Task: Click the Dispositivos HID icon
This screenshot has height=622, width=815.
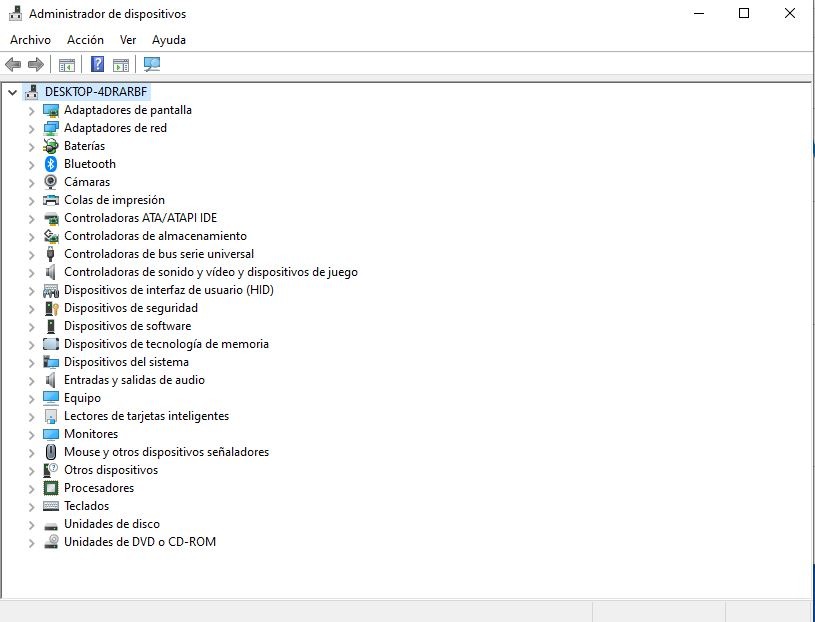Action: point(50,290)
